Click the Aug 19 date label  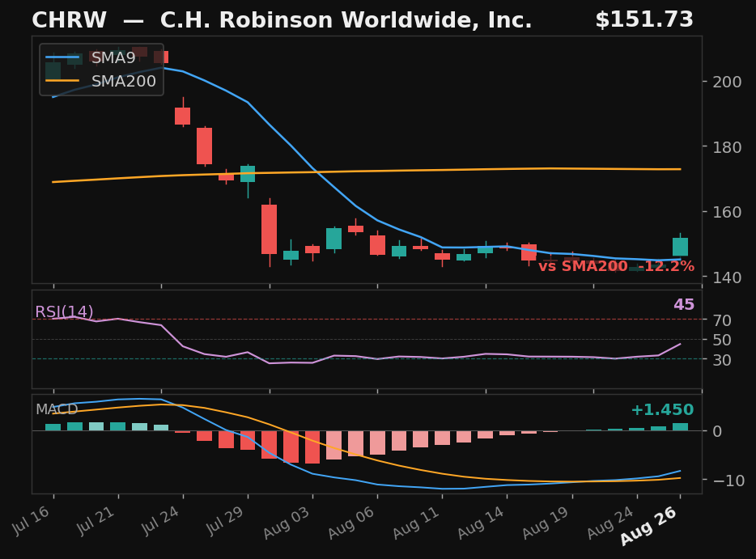point(546,522)
